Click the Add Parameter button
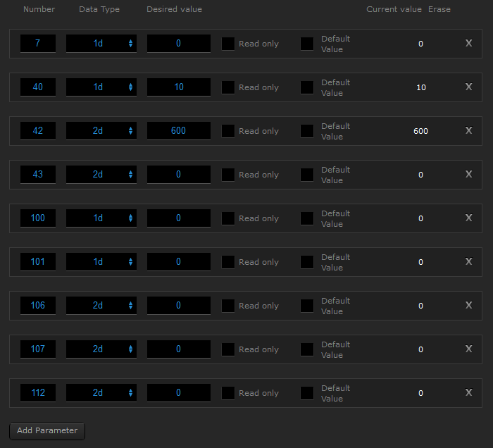 [x=47, y=431]
